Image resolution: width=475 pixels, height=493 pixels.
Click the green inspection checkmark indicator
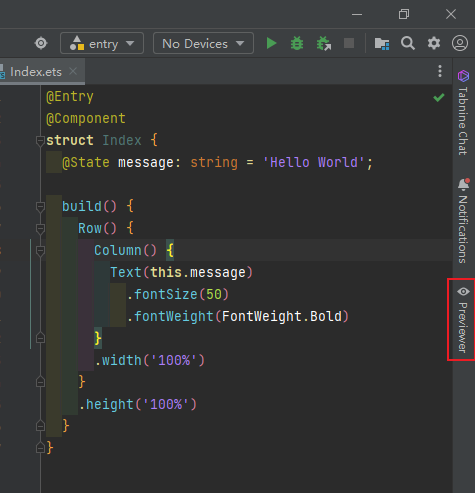(439, 97)
